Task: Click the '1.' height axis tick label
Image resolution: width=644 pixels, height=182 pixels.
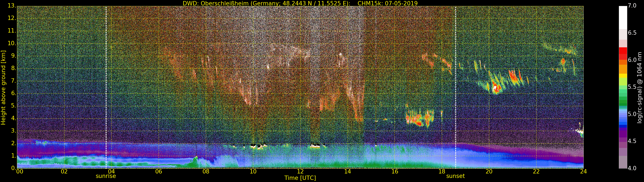Action: tap(14, 156)
